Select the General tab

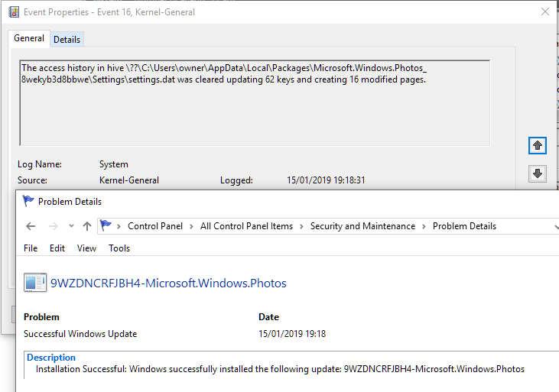(x=29, y=38)
